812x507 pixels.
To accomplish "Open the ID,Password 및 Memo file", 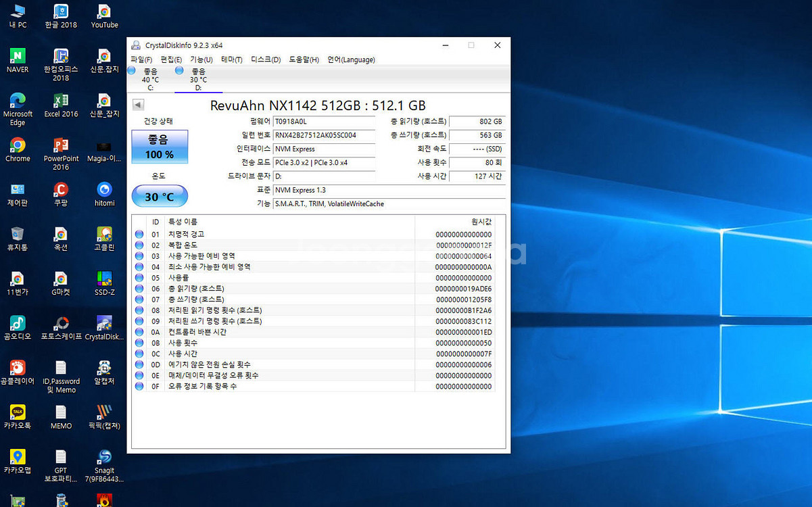I will [x=61, y=377].
